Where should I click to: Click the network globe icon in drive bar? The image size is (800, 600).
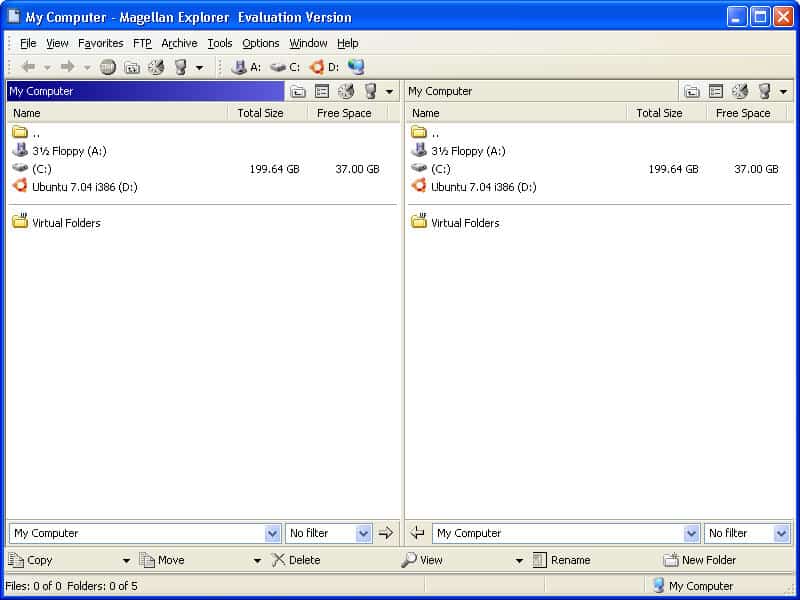(x=356, y=67)
